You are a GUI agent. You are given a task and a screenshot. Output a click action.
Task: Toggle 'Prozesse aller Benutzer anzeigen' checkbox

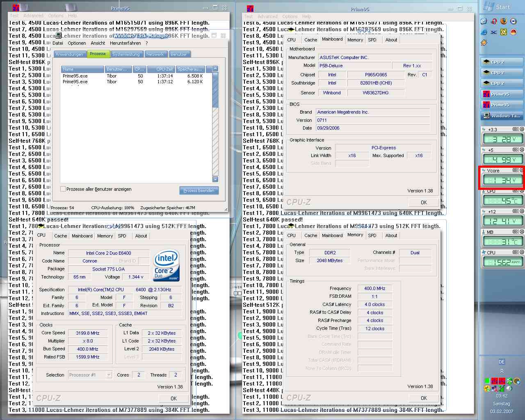click(x=63, y=189)
